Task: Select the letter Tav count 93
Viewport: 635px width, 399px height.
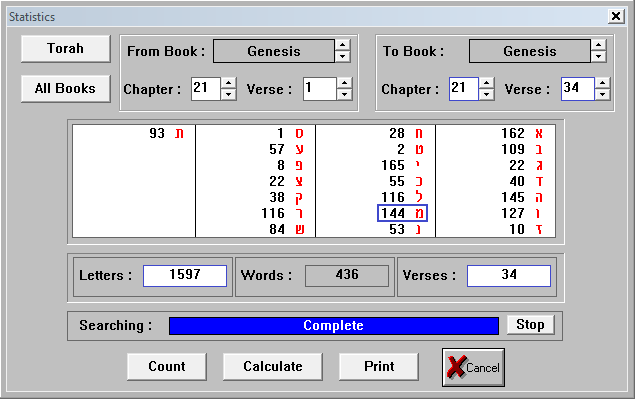Action: [x=166, y=133]
